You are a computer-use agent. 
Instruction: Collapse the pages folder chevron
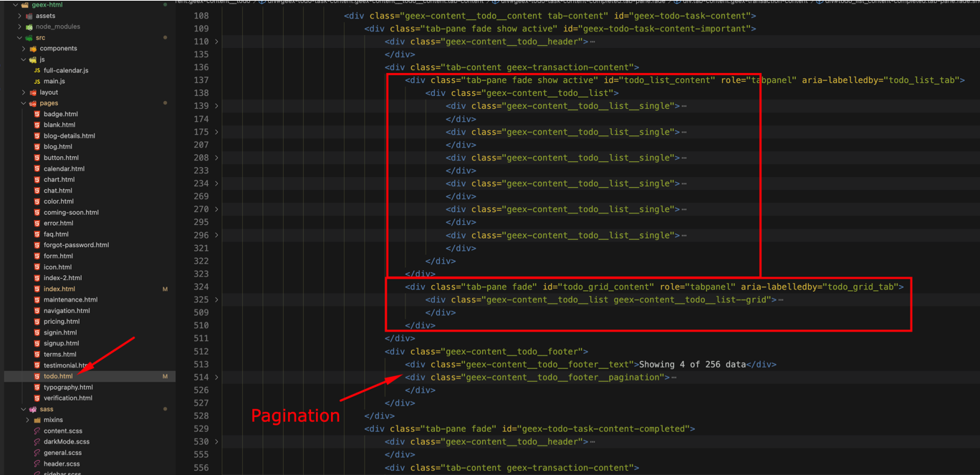click(24, 103)
